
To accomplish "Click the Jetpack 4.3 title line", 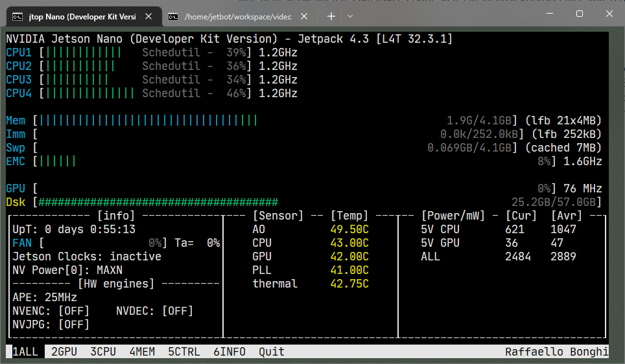I will [x=230, y=39].
